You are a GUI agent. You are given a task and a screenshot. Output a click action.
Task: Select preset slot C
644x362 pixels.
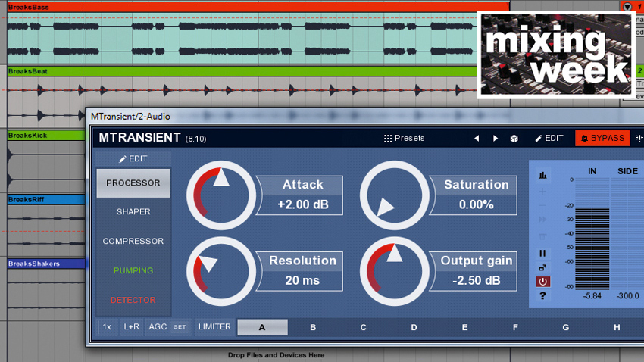click(364, 327)
